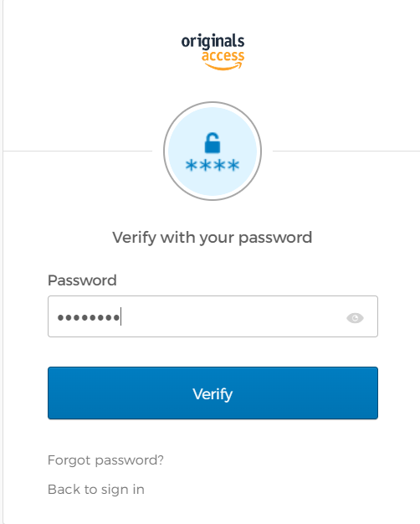
Task: Click the horizontal divider left of the badge
Action: pos(78,151)
